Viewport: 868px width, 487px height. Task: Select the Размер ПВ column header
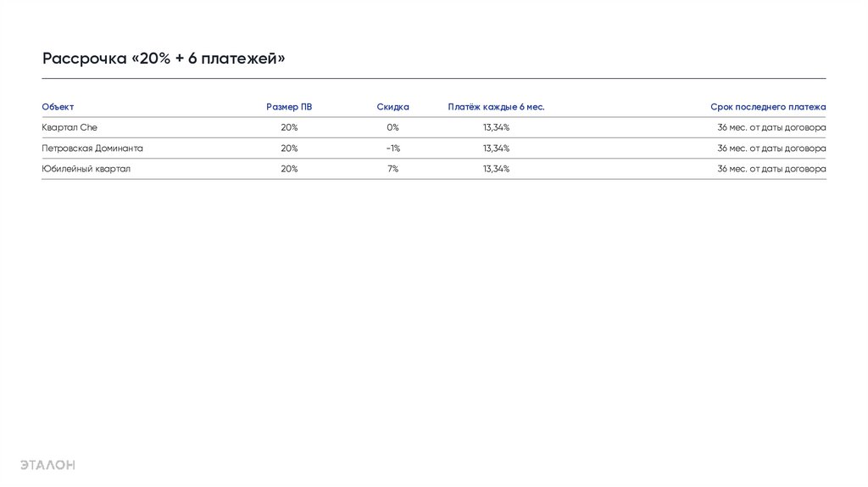(x=289, y=107)
